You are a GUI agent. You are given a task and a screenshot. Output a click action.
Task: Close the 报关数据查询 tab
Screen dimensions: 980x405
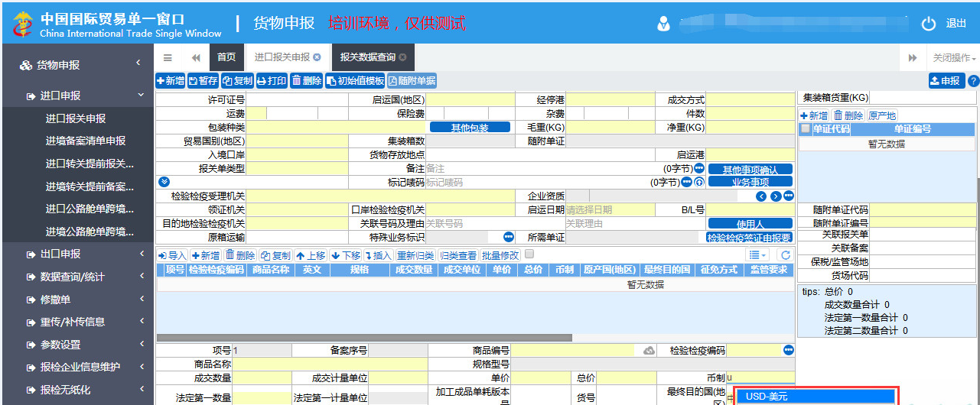pos(402,57)
